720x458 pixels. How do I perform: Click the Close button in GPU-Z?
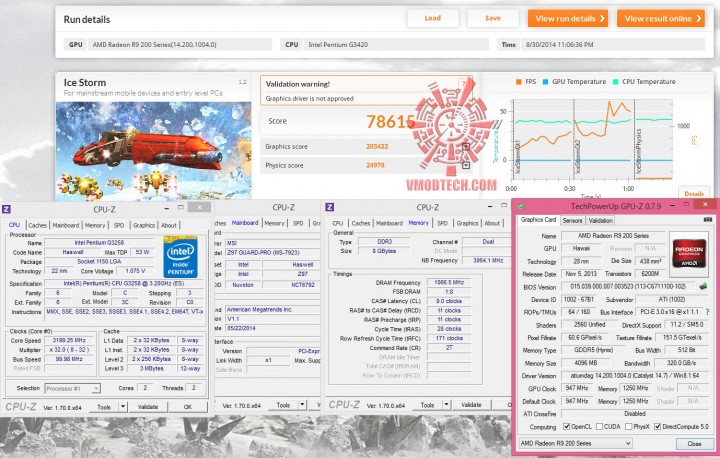tap(694, 443)
